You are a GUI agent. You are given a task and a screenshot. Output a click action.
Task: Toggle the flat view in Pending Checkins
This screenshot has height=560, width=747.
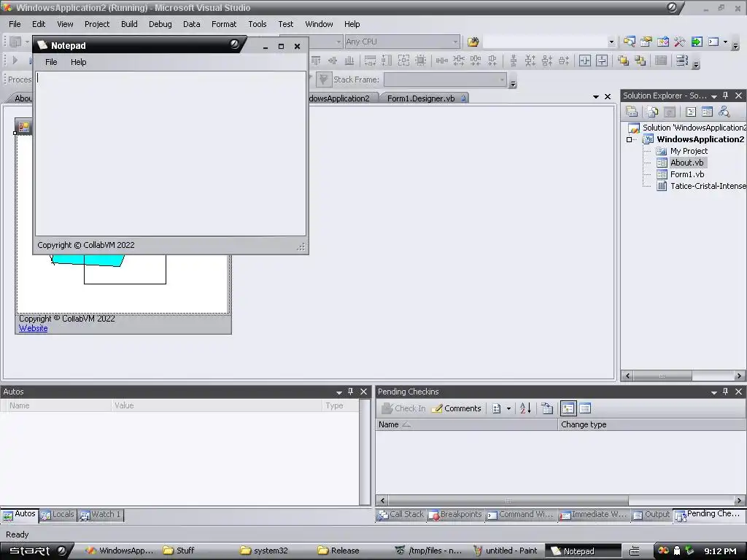[585, 408]
